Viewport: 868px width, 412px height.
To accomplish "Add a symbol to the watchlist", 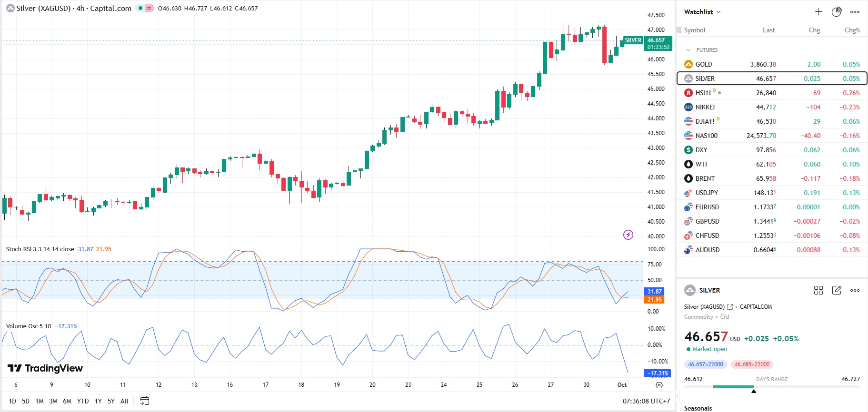I will (x=818, y=12).
